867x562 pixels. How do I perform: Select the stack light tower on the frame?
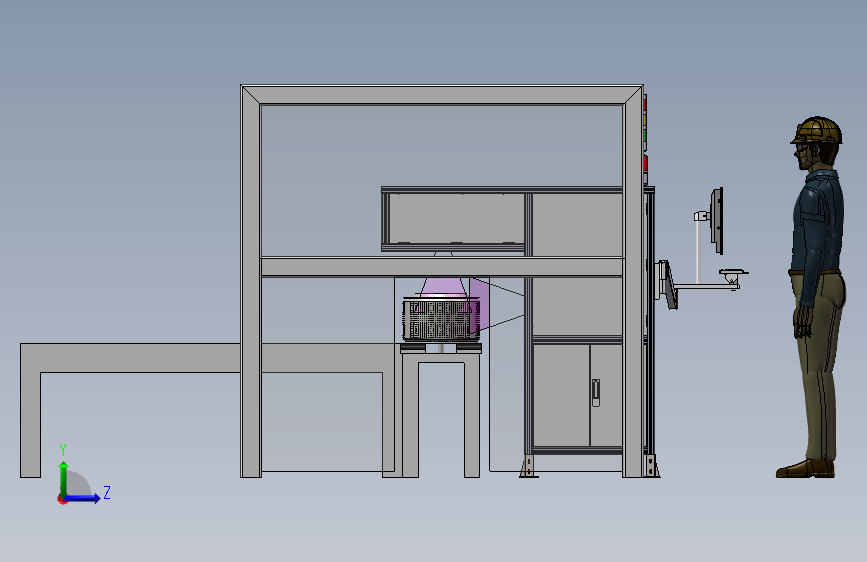645,139
